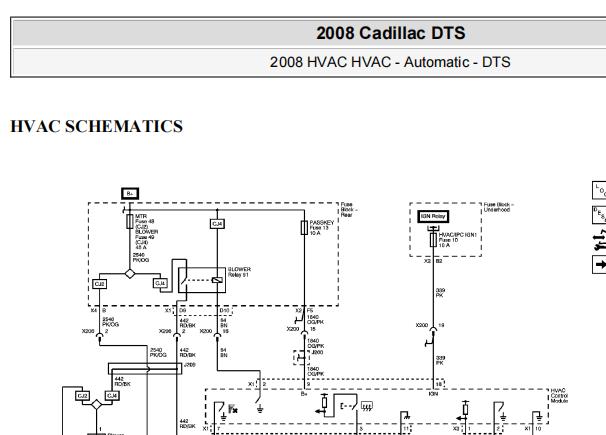Click the blower relay switch contact

pos(184,279)
